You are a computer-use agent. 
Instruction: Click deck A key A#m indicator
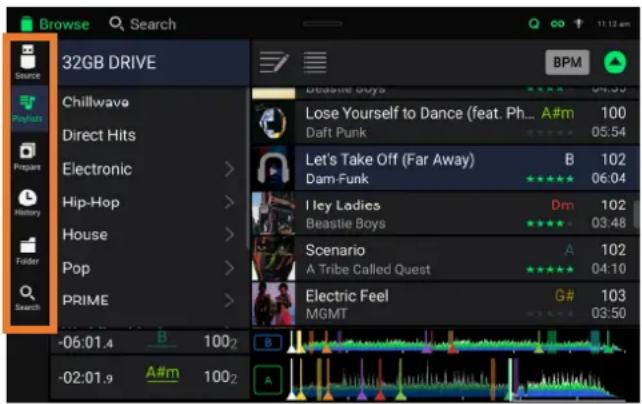pos(163,373)
